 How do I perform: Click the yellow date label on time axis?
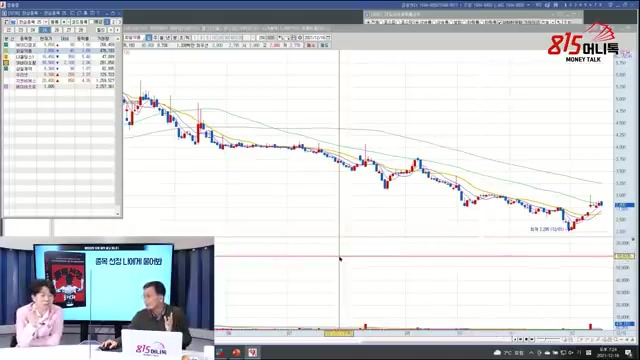[x=339, y=333]
